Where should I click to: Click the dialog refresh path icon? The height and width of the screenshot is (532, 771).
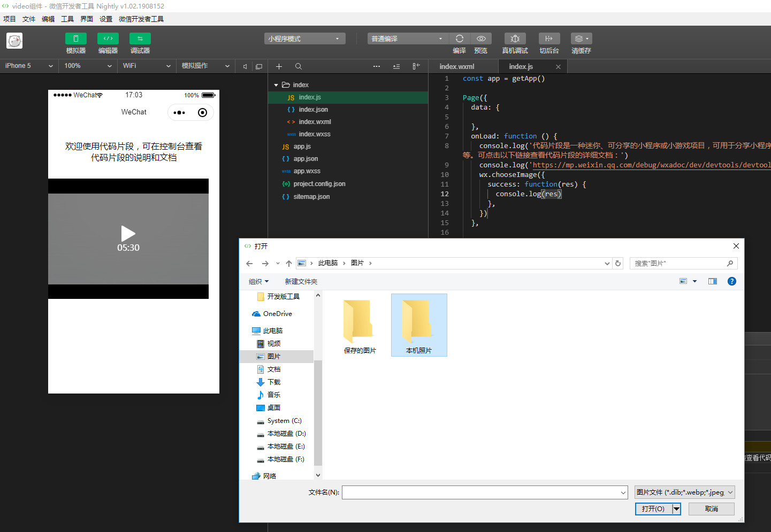618,264
